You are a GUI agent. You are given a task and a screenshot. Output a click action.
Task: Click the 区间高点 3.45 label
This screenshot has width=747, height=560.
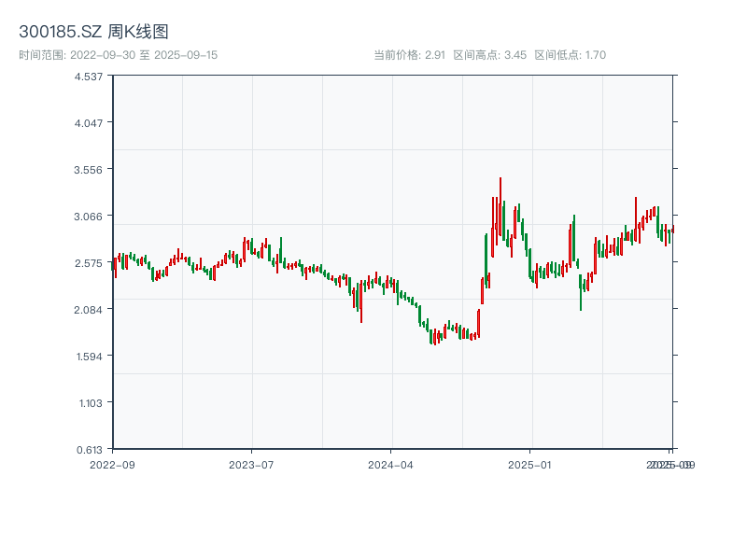490,55
